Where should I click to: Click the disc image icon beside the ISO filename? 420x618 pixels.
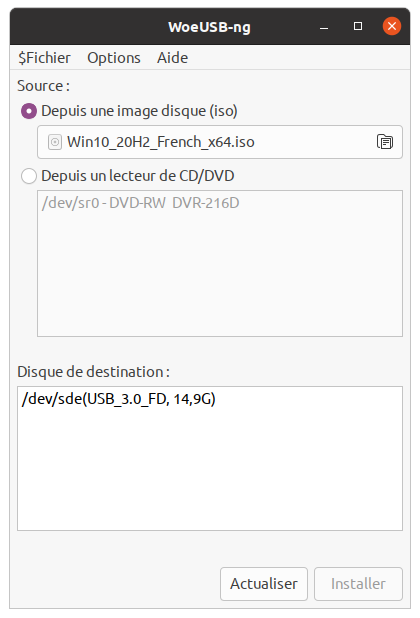pyautogui.click(x=55, y=142)
